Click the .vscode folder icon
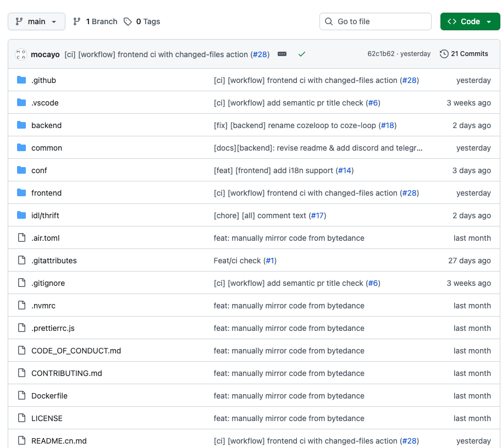Image resolution: width=502 pixels, height=448 pixels. tap(21, 102)
